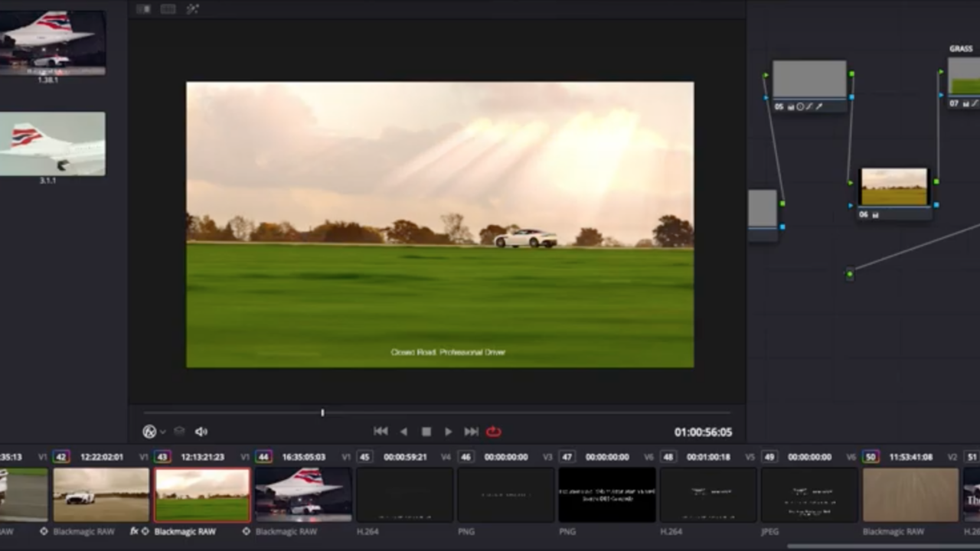The height and width of the screenshot is (551, 980).
Task: Click the magic mask wand icon in top toolbar
Action: (193, 8)
